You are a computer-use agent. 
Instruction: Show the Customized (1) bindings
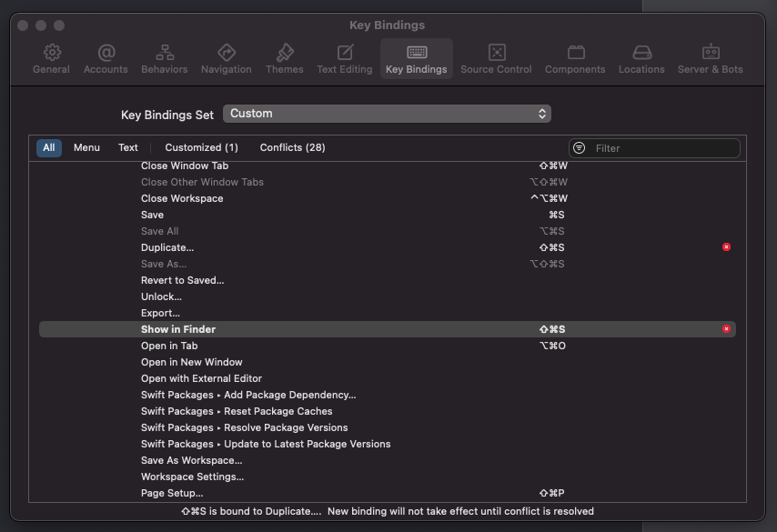(x=202, y=147)
